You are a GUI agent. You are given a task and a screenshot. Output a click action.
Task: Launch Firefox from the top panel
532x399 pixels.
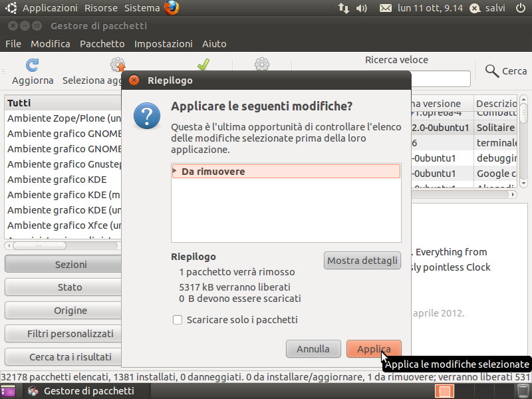[x=172, y=8]
